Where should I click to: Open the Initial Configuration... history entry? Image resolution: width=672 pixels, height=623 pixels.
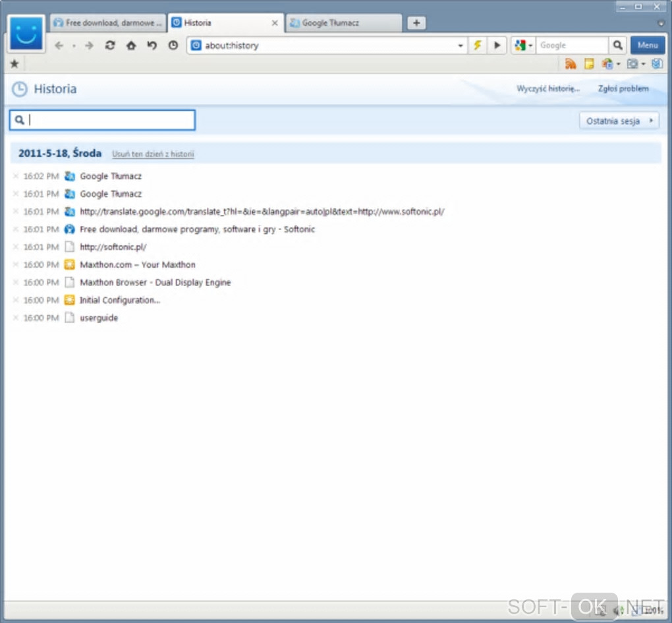pos(119,300)
